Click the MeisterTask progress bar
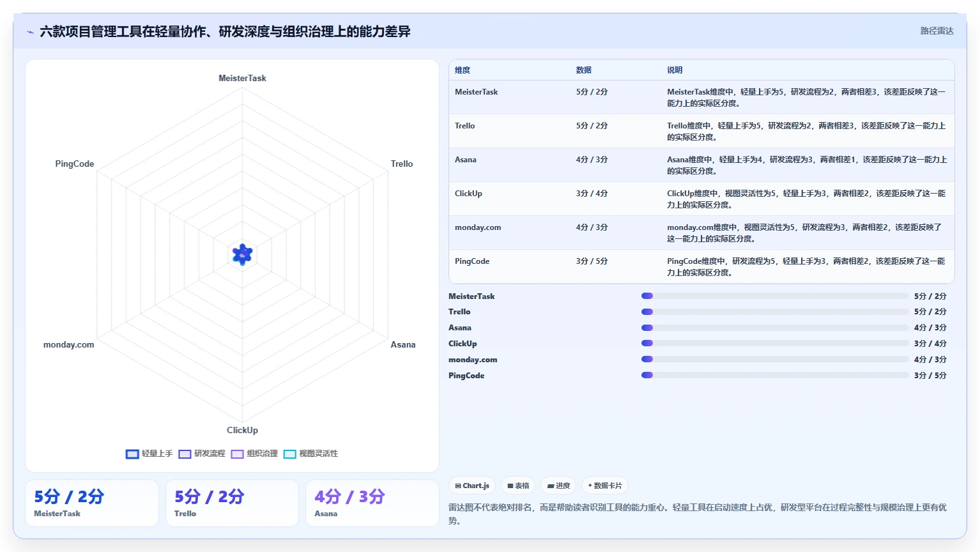Viewport: 980px width, 552px height. 775,296
